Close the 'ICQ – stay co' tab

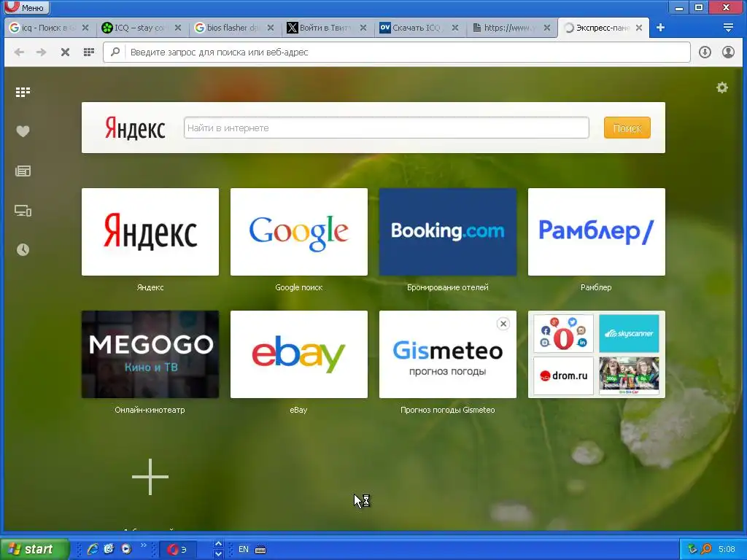click(x=178, y=28)
